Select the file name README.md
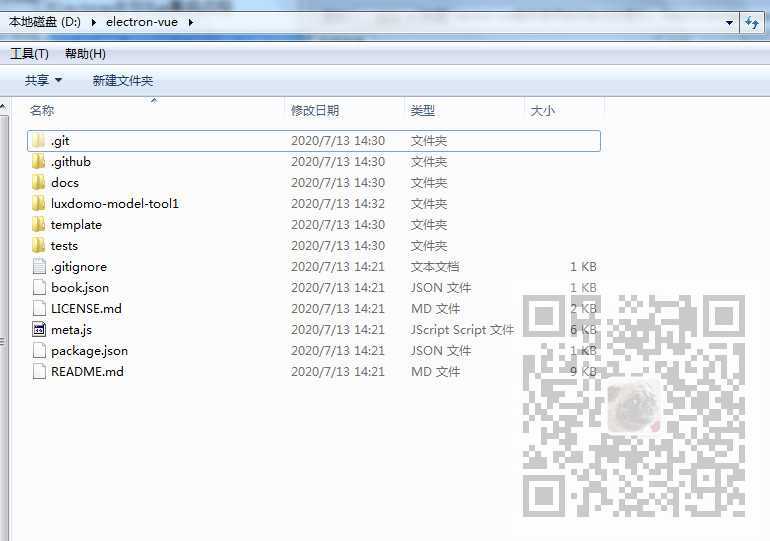Image resolution: width=770 pixels, height=541 pixels. 87,372
